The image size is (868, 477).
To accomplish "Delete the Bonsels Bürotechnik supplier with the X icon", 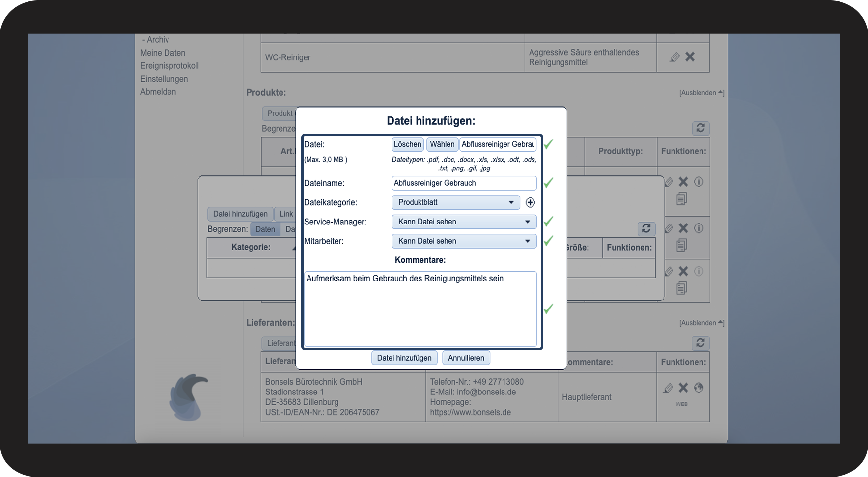I will [x=683, y=388].
